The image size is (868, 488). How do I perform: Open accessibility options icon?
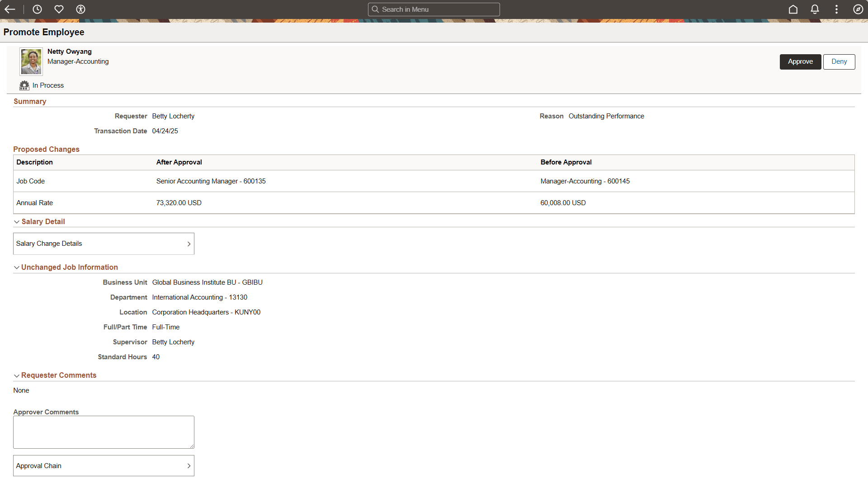click(x=80, y=9)
